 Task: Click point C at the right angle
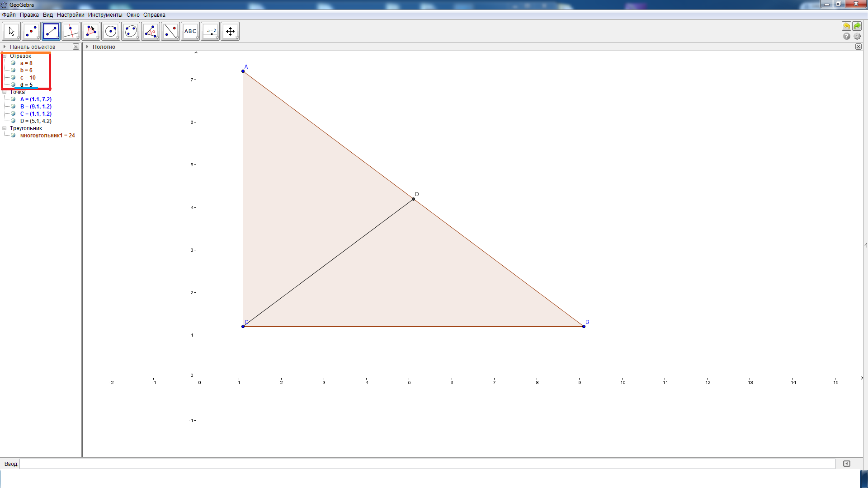[243, 326]
